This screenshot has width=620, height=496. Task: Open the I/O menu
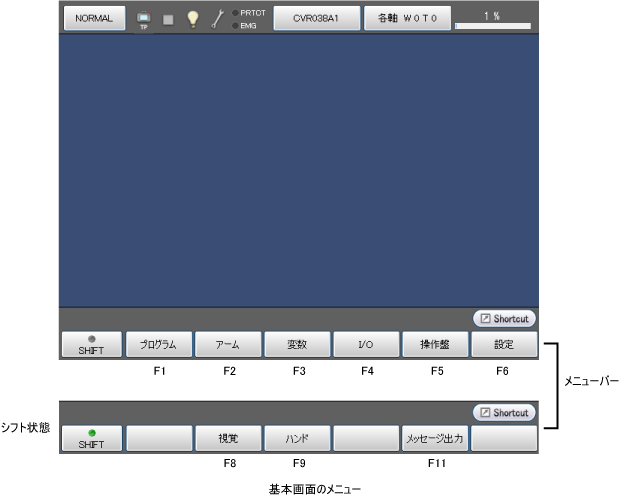point(365,345)
